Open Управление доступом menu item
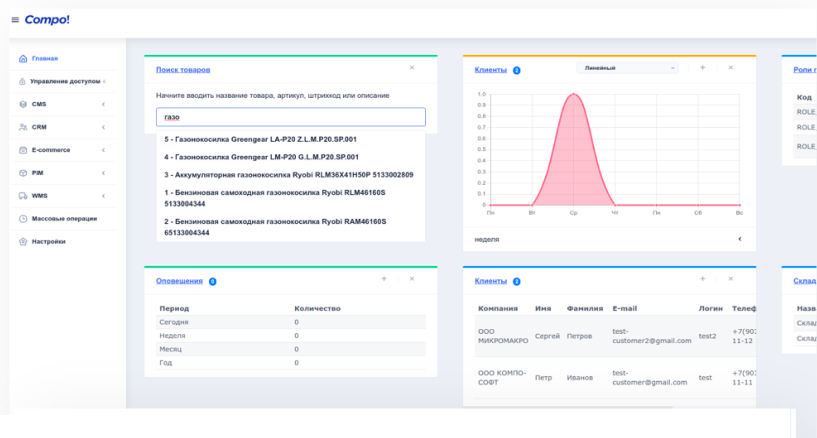The width and height of the screenshot is (817, 438). 65,81
